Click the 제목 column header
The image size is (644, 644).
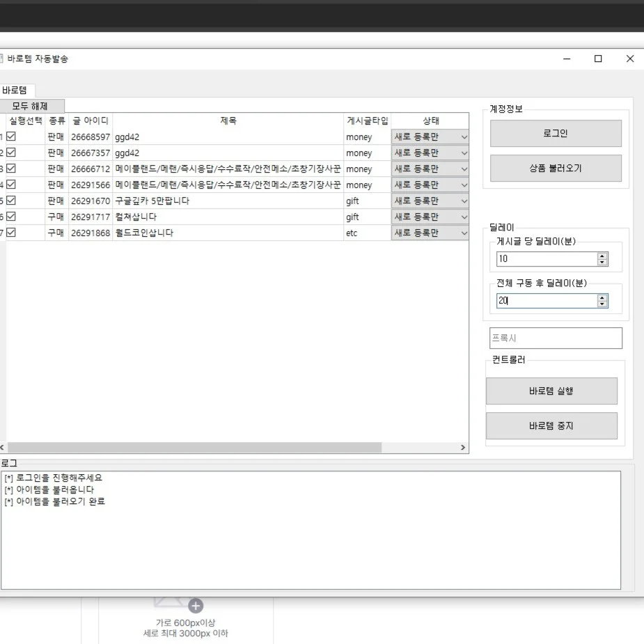(228, 120)
